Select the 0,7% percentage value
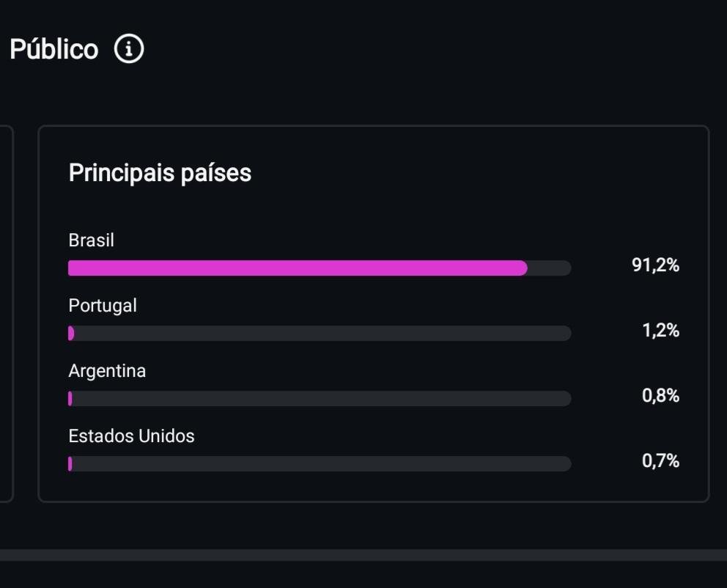This screenshot has width=727, height=588. coord(660,461)
